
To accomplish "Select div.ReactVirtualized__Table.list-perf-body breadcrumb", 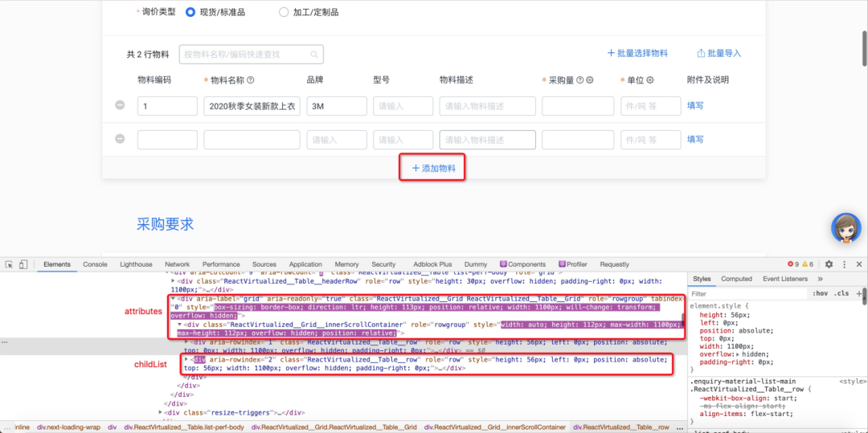I will click(184, 427).
